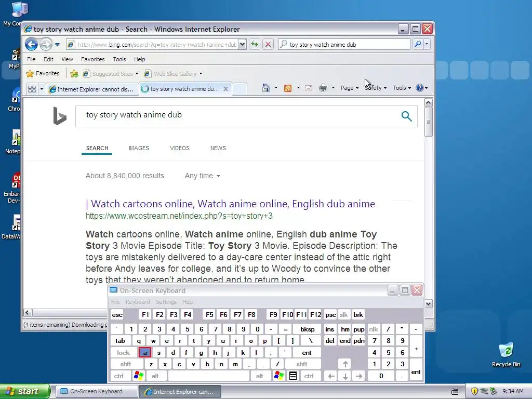Click the up arrow key on keyboard
This screenshot has height=399, width=532.
(x=345, y=364)
